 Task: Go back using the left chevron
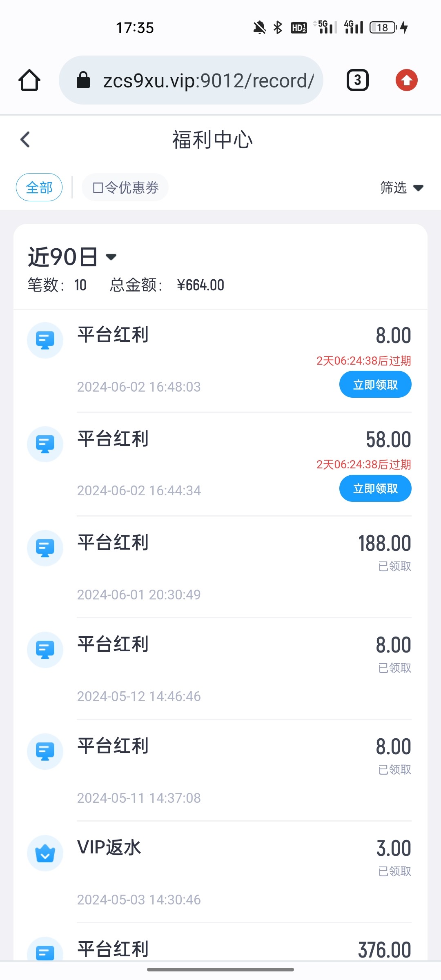[x=25, y=140]
